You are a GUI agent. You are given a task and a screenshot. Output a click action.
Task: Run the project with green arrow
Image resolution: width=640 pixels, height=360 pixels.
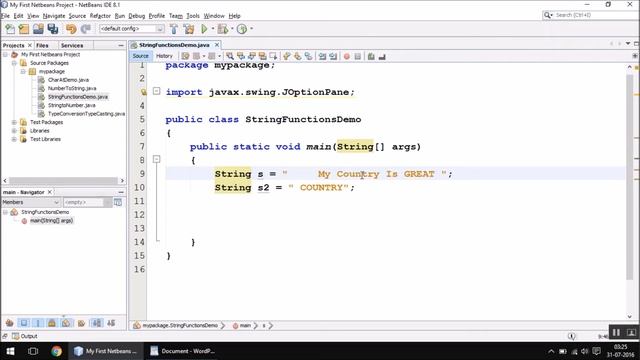pos(204,29)
